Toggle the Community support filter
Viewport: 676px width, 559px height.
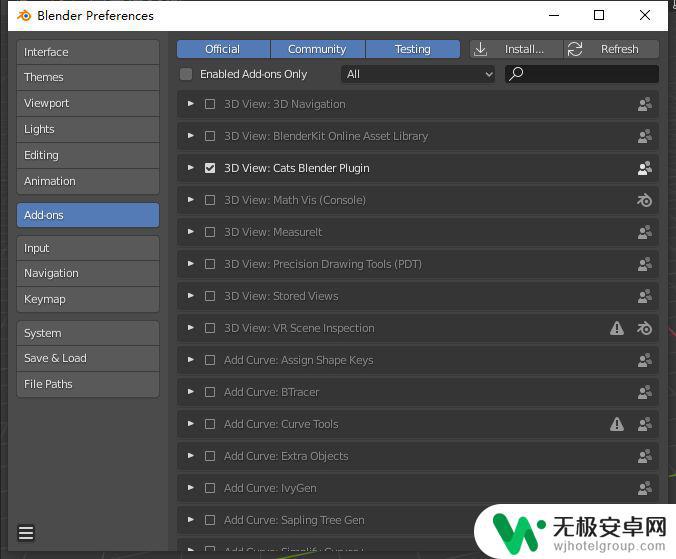pyautogui.click(x=318, y=49)
